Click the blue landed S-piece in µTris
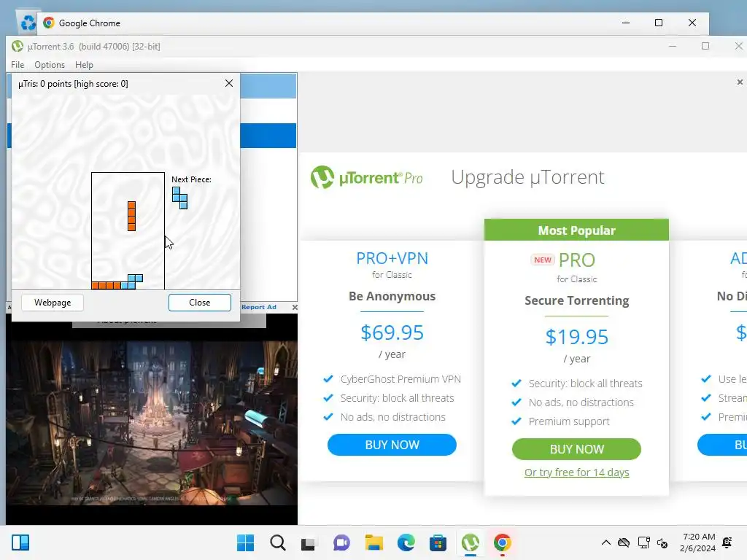 point(132,282)
